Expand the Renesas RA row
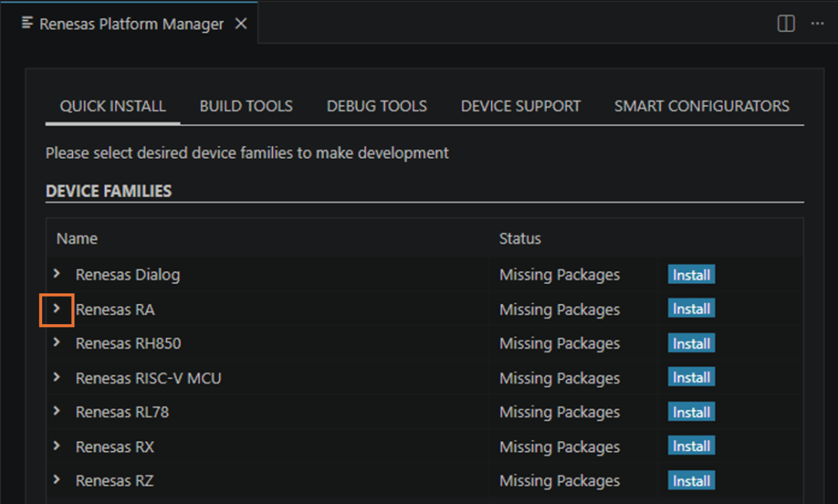 point(57,309)
